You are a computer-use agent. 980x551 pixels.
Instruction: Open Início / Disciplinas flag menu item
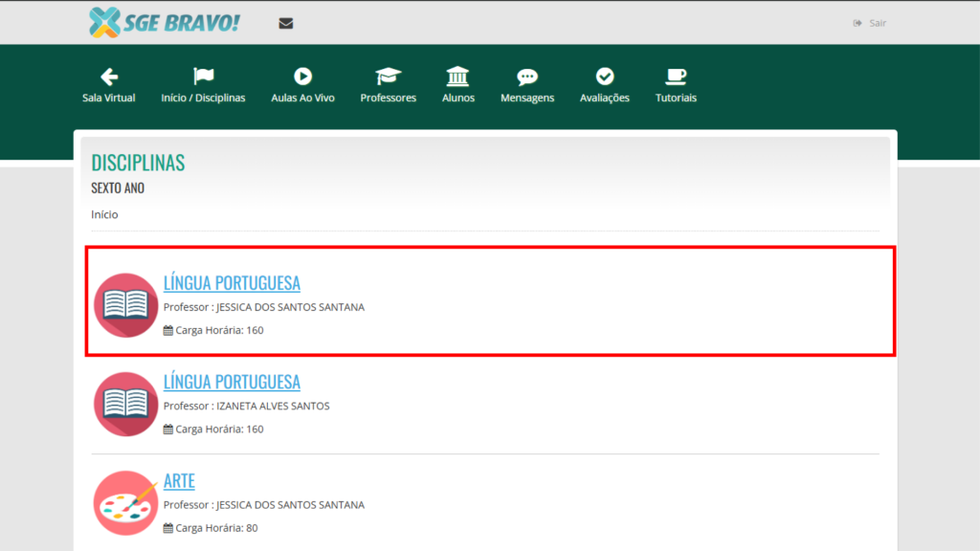203,85
